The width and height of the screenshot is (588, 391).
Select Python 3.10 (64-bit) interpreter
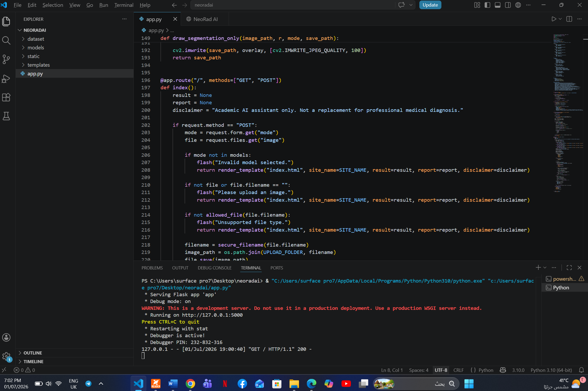pos(551,370)
